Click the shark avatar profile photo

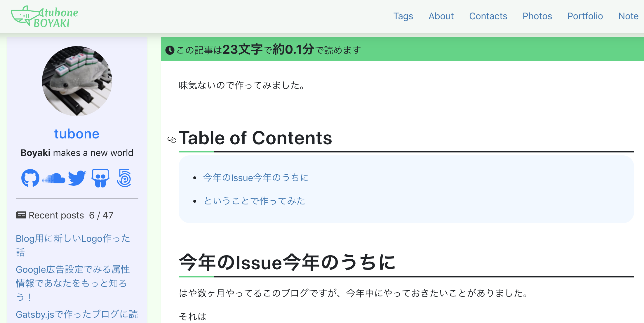pyautogui.click(x=77, y=81)
